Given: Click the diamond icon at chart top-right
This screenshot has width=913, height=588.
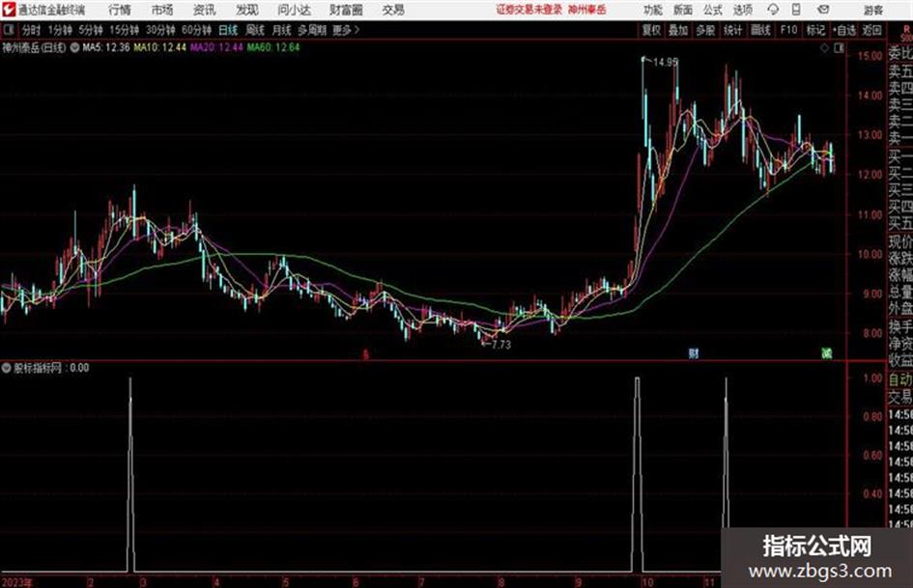Looking at the screenshot, I should click(824, 48).
